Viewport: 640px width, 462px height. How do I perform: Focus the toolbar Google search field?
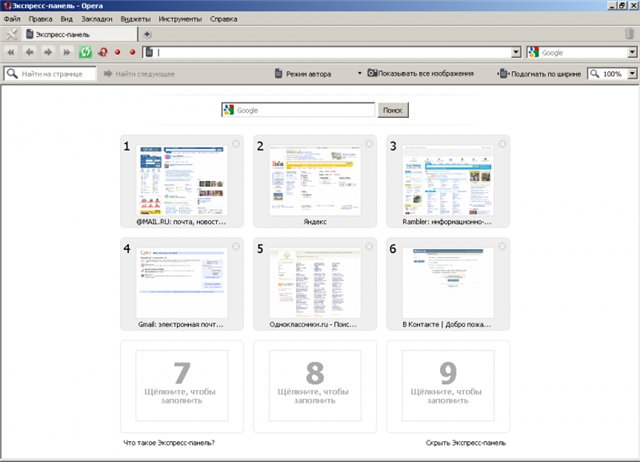pyautogui.click(x=583, y=52)
